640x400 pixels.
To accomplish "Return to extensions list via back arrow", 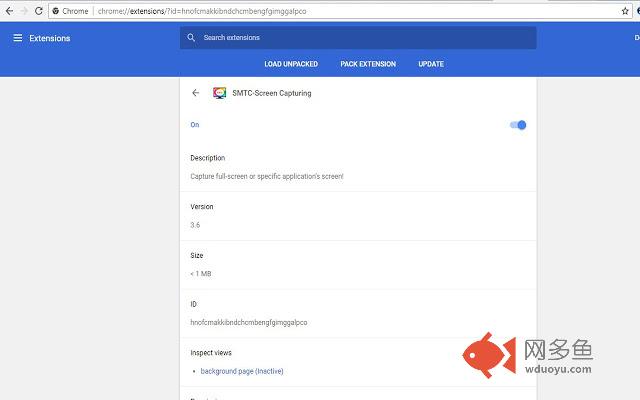I will 196,93.
